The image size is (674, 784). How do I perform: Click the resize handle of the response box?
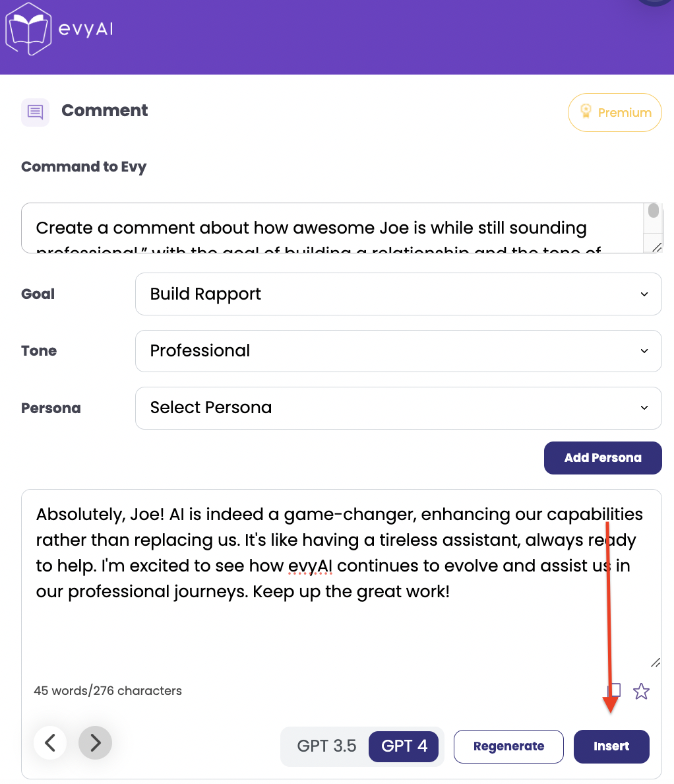[x=656, y=662]
